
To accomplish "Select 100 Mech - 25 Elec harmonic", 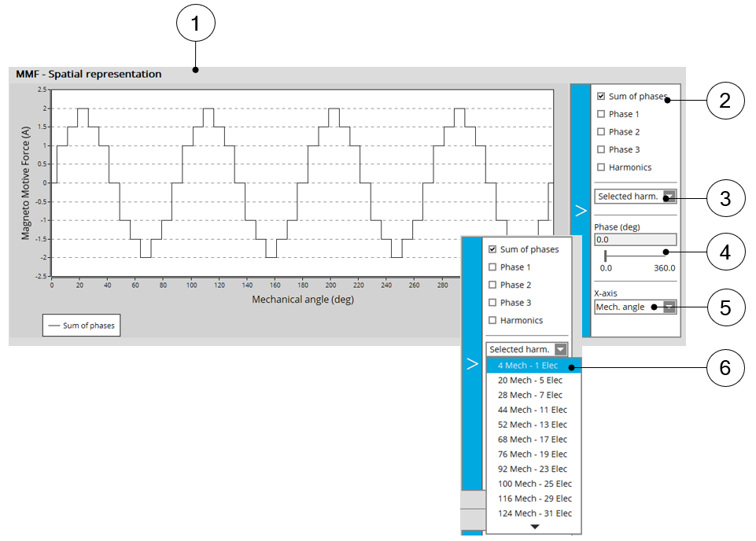I will click(534, 484).
